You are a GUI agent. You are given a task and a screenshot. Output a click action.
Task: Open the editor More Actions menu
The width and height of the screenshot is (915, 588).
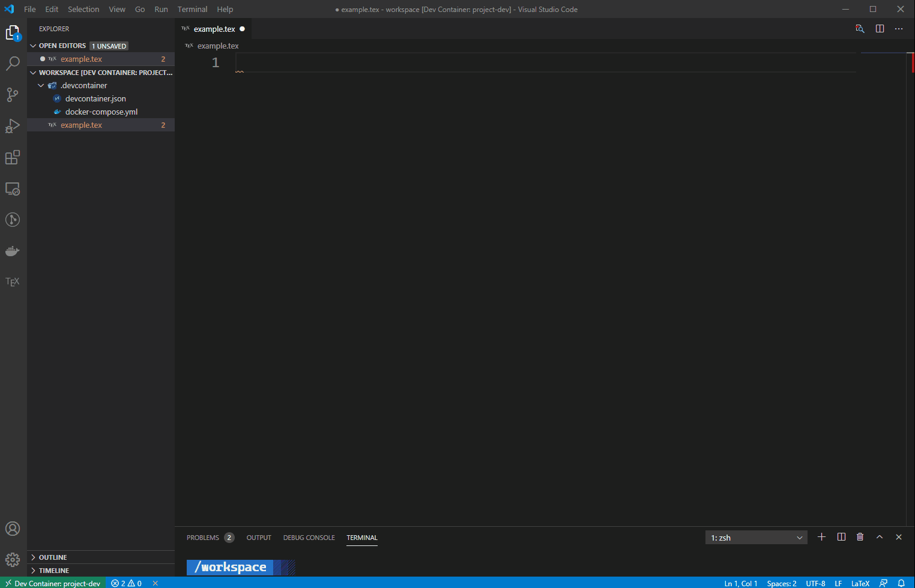click(899, 29)
